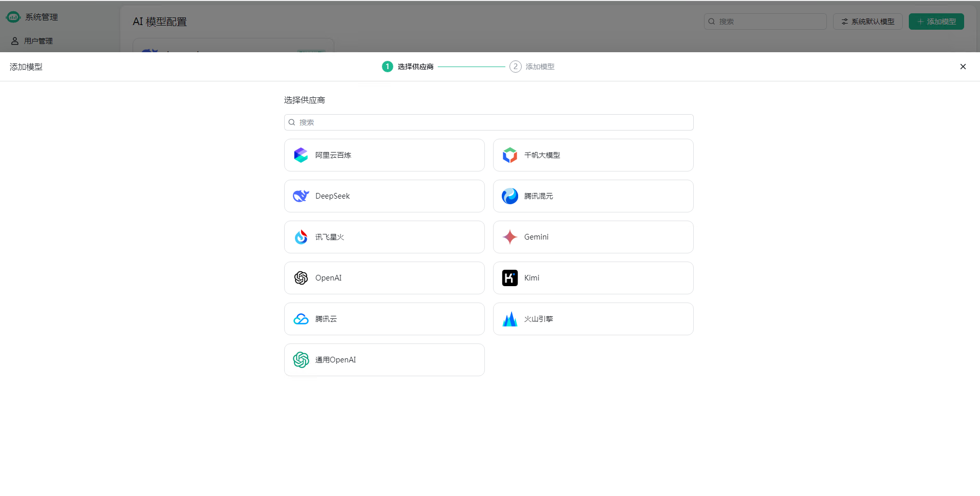The height and width of the screenshot is (496, 980).
Task: Open 用户管理 in the sidebar
Action: [38, 41]
